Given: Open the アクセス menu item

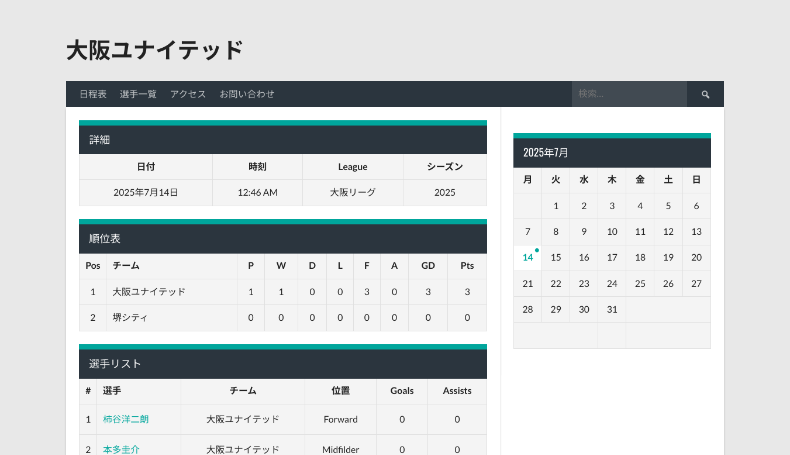Looking at the screenshot, I should coord(188,94).
